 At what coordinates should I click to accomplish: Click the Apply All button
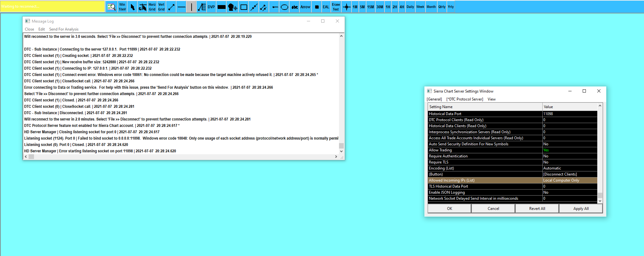(x=581, y=209)
